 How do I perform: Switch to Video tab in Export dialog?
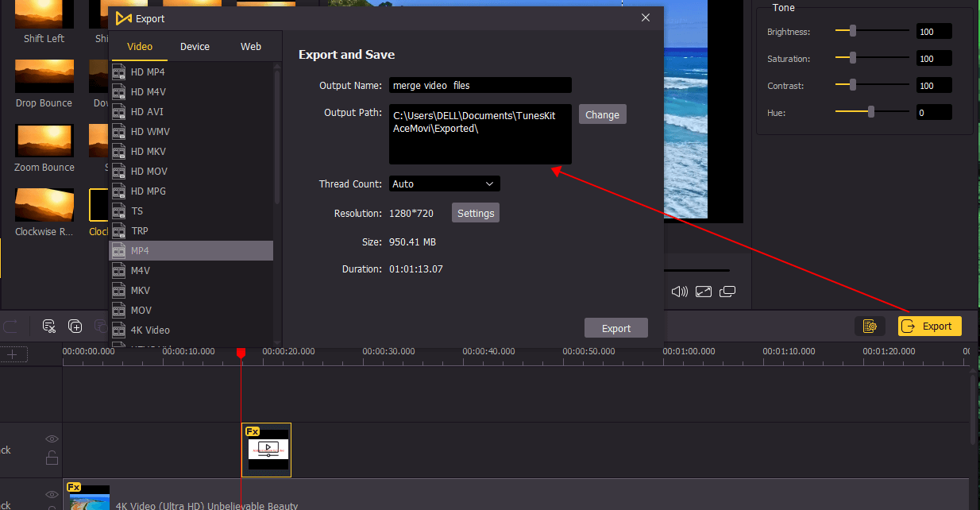click(x=140, y=46)
